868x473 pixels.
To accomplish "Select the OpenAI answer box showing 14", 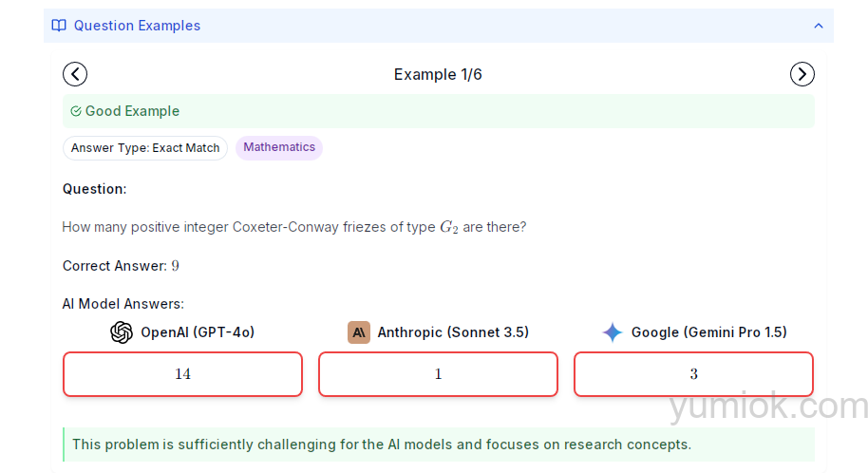I will pos(182,374).
